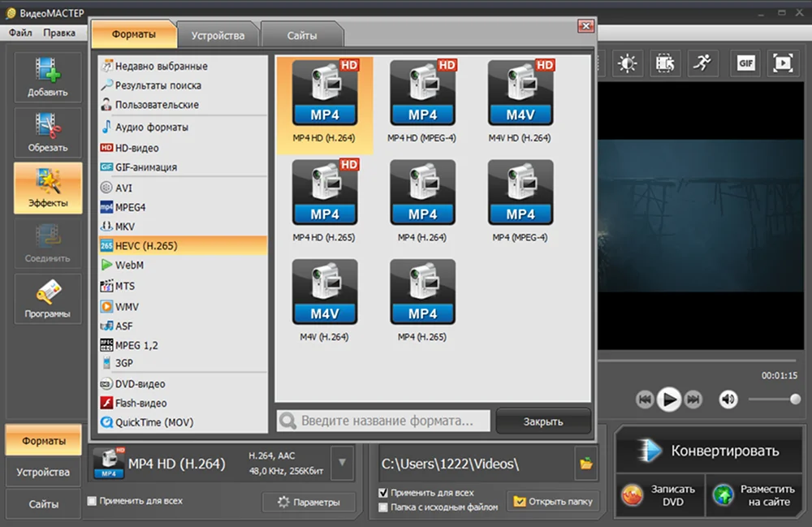Open the Файл menu
Screen dimensions: 812x527
[20, 32]
